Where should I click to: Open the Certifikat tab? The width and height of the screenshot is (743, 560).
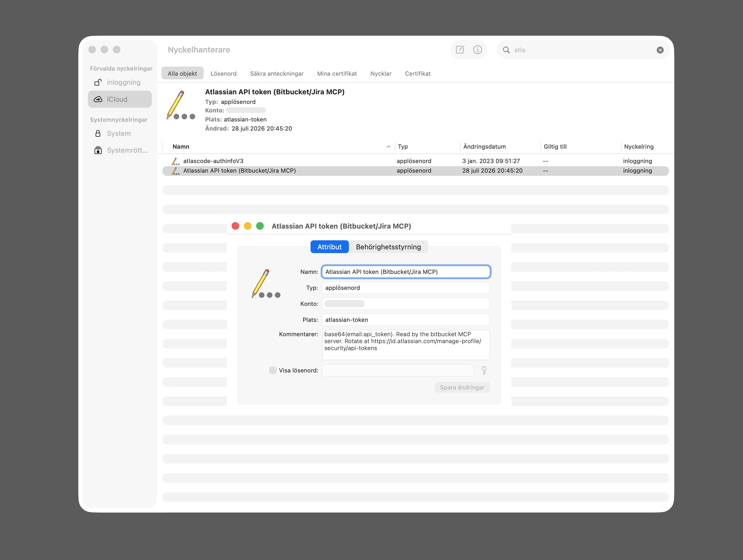click(x=418, y=74)
